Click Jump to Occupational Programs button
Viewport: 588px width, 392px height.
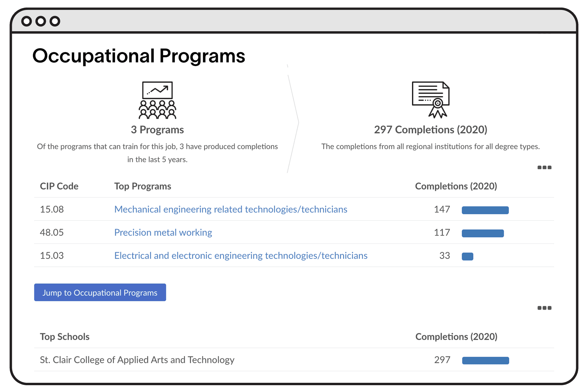point(100,292)
